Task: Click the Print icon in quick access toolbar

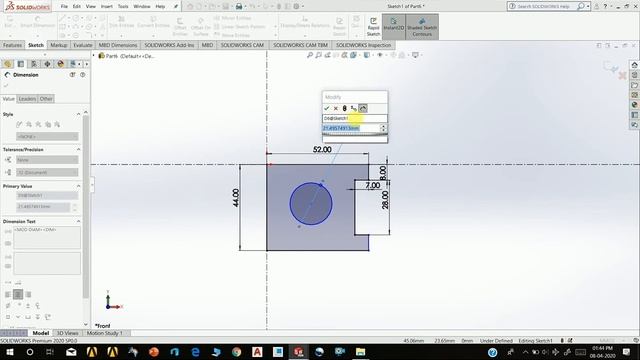Action: 239,7
